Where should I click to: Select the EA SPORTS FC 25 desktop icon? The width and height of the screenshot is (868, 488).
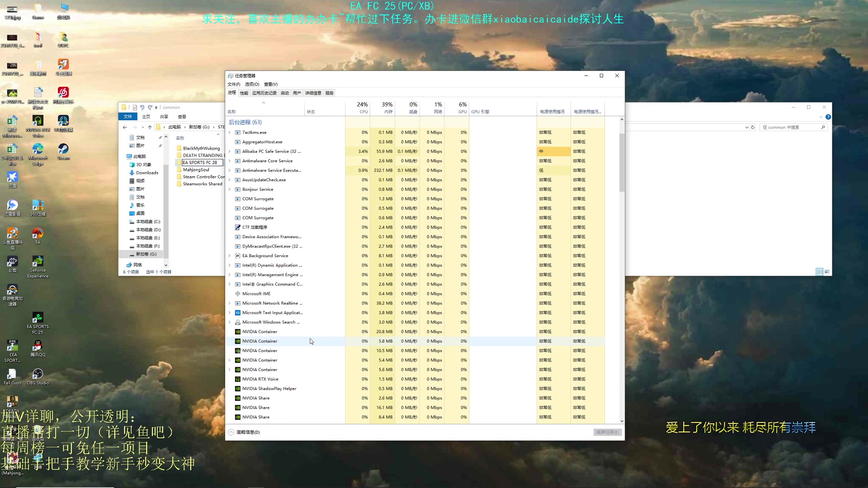[x=38, y=323]
